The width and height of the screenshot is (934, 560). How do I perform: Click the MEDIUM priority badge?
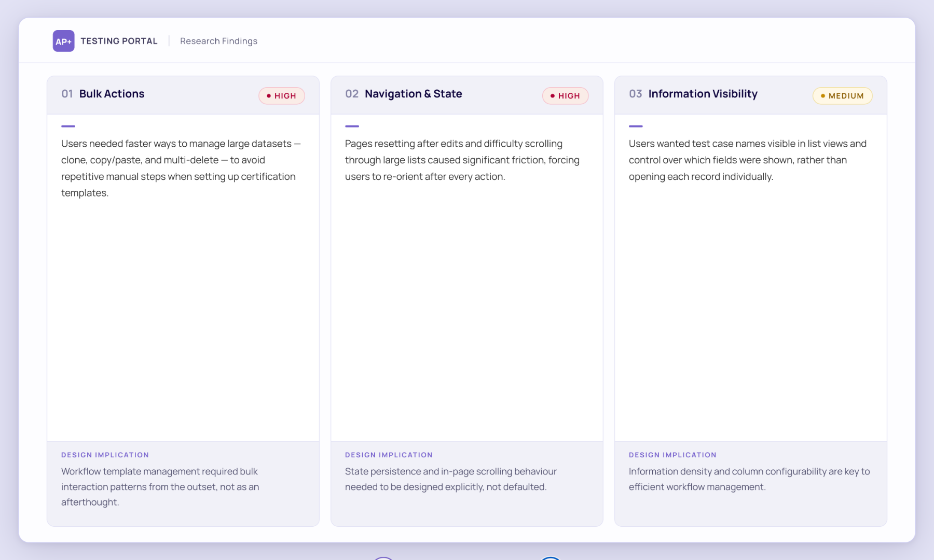point(843,96)
